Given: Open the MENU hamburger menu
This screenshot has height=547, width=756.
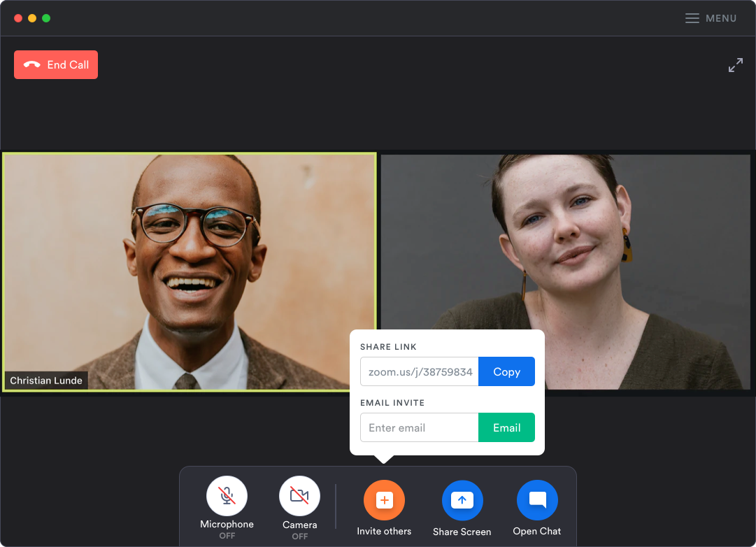Looking at the screenshot, I should click(x=711, y=18).
